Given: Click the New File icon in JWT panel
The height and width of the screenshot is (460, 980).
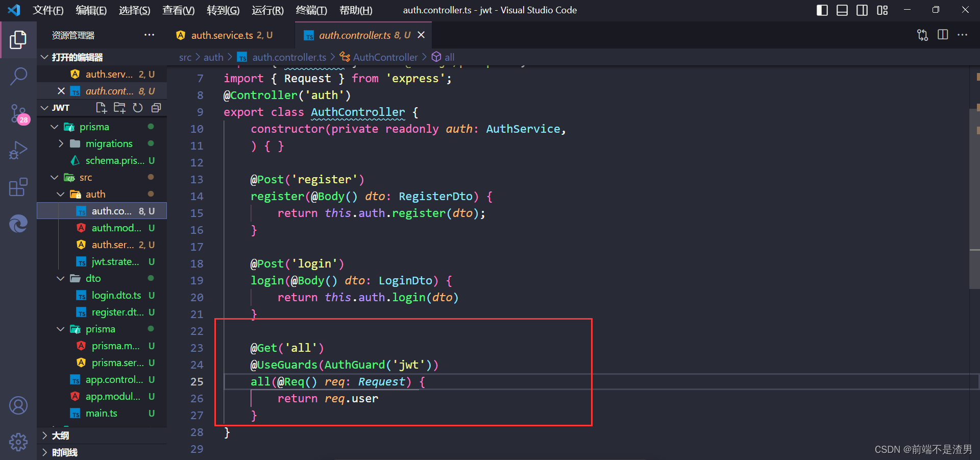Looking at the screenshot, I should pos(101,108).
